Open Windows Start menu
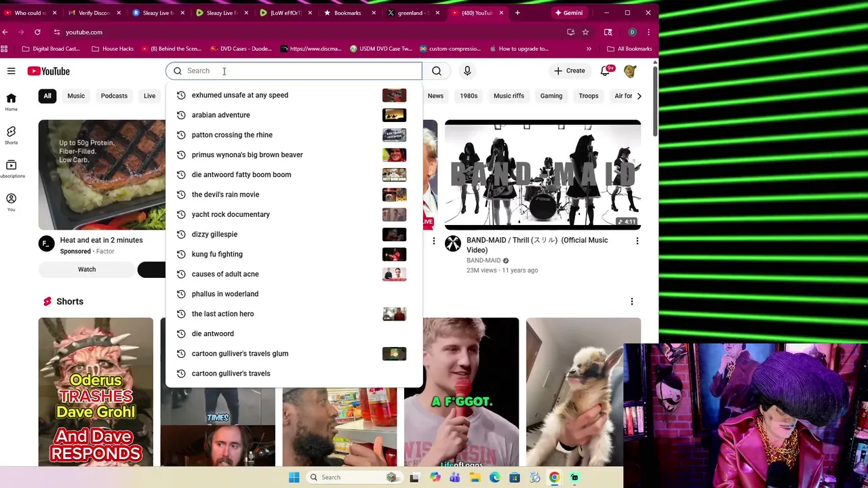This screenshot has height=488, width=868. coord(294,477)
